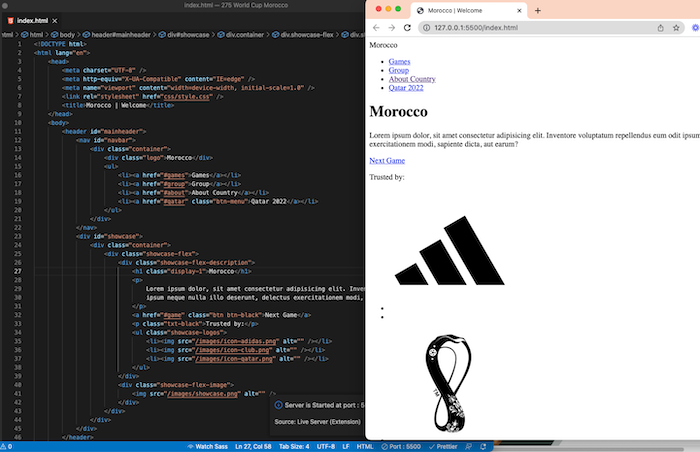Image resolution: width=700 pixels, height=452 pixels.
Task: Click the #qatar href in line 19
Action: (x=174, y=201)
